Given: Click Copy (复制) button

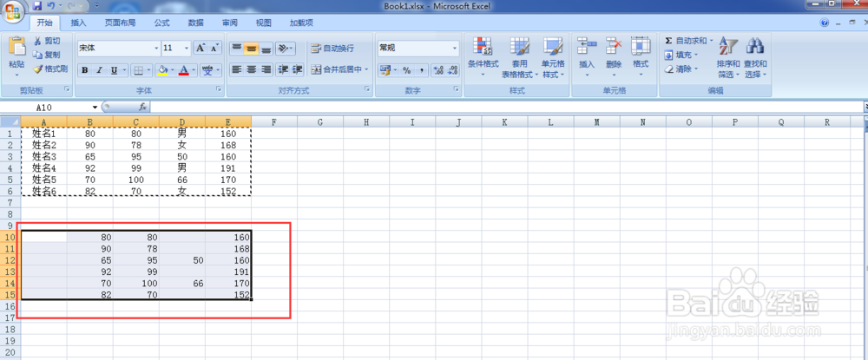Looking at the screenshot, I should click(47, 55).
